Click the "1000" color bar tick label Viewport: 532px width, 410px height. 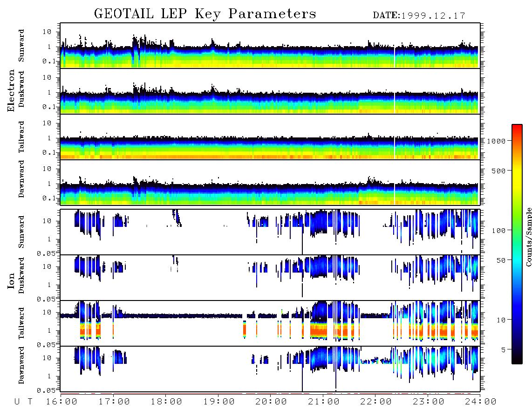point(496,141)
